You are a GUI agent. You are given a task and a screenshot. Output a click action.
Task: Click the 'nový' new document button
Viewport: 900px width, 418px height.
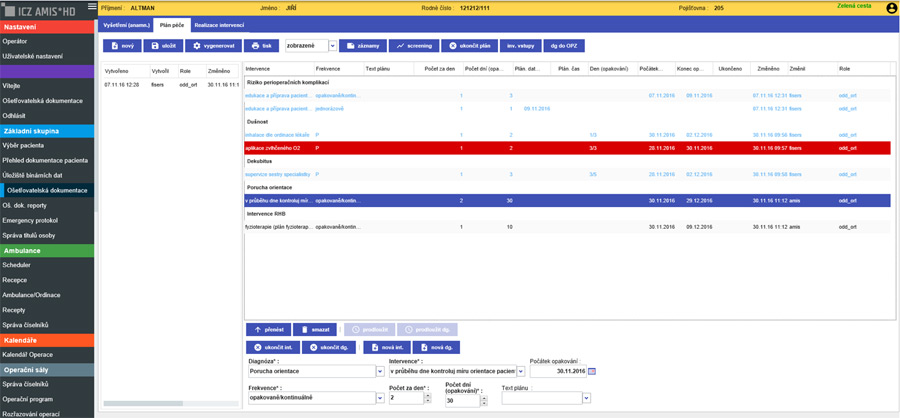coord(121,46)
